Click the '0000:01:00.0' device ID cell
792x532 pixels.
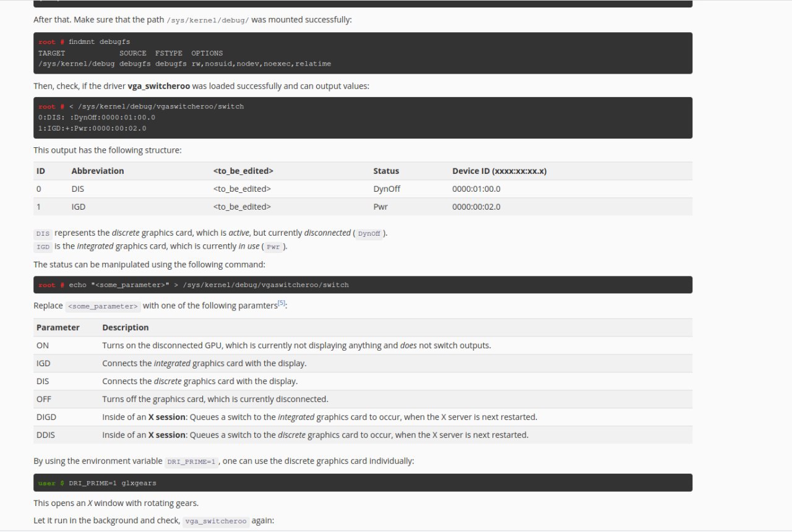(476, 189)
